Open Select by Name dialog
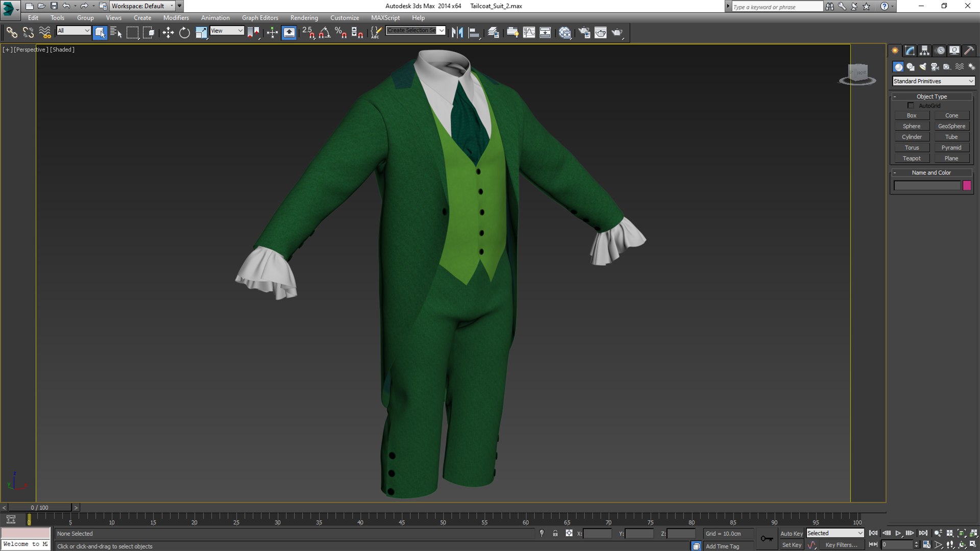The image size is (980, 551). 116,33
